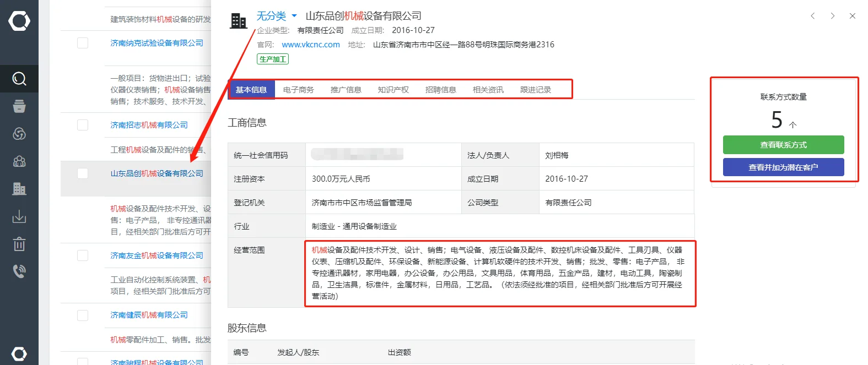Open the trash bin sidebar icon
This screenshot has width=868, height=365.
click(19, 244)
